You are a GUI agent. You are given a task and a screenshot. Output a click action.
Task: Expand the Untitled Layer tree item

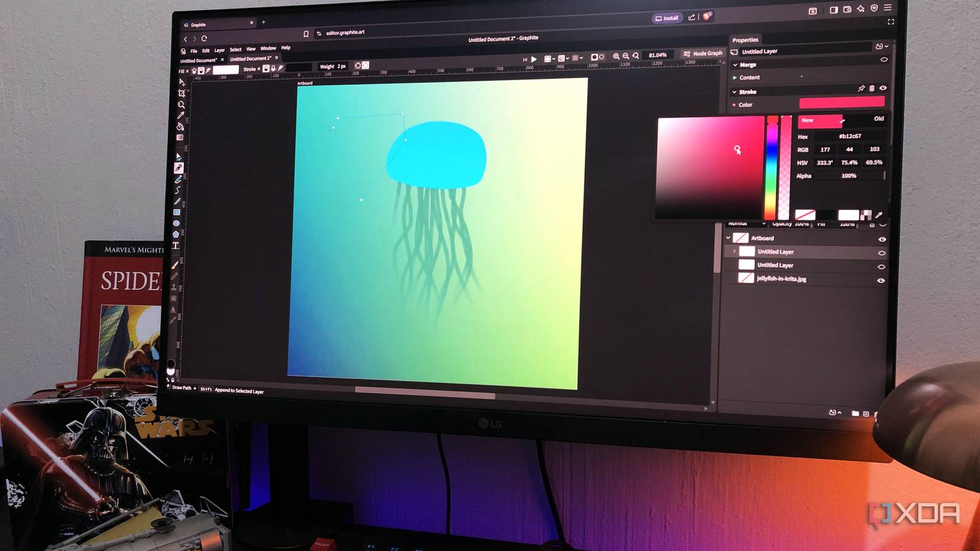734,252
